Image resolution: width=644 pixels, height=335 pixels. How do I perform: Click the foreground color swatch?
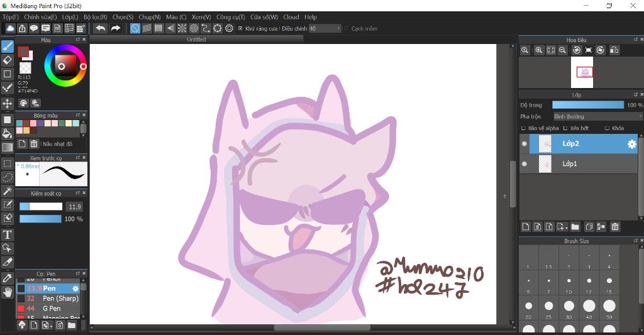(23, 52)
